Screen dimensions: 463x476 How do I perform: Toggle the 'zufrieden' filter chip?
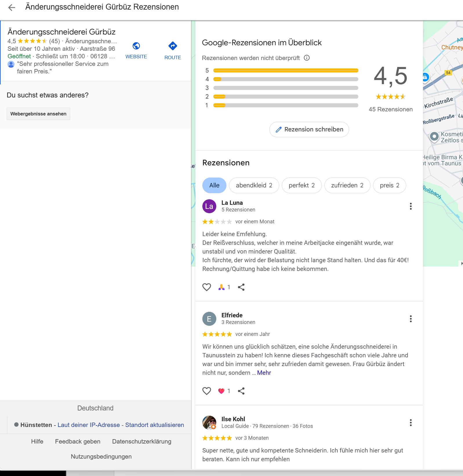pos(347,185)
